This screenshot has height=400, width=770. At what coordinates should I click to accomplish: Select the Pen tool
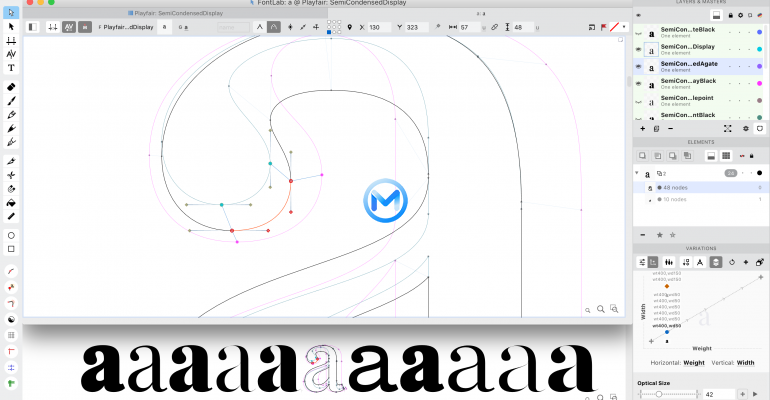11,128
